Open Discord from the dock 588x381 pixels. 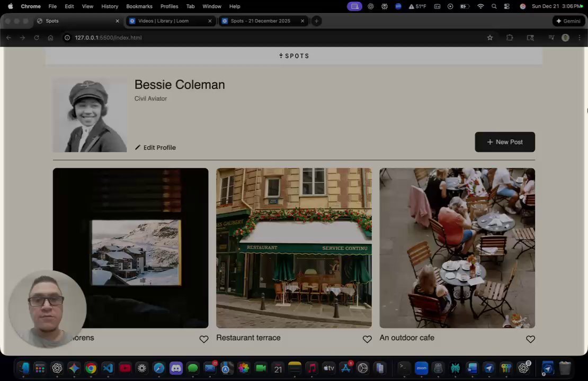(176, 368)
